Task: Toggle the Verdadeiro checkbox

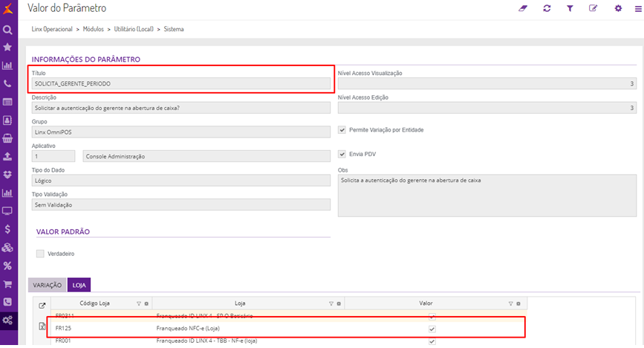Action: point(41,254)
